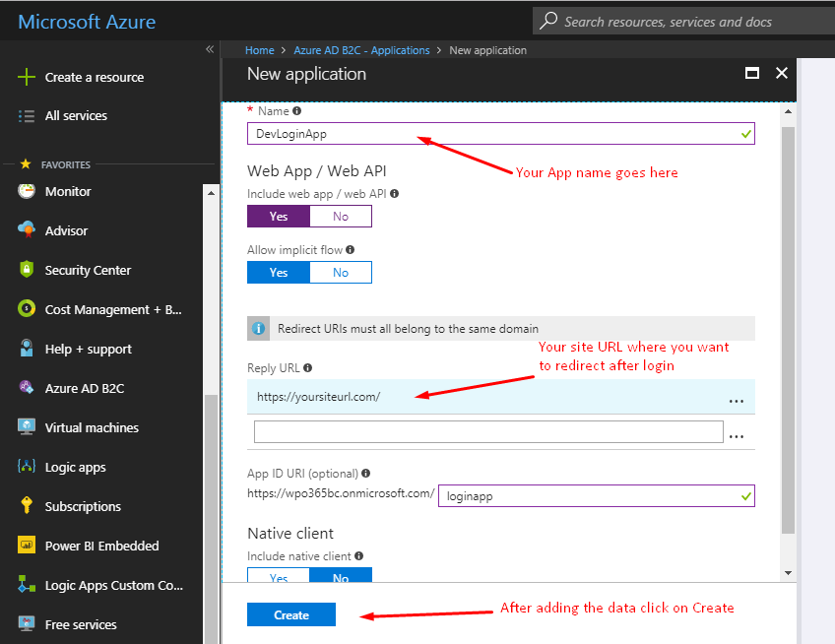Click the Logic apps bracket icon

[x=26, y=466]
